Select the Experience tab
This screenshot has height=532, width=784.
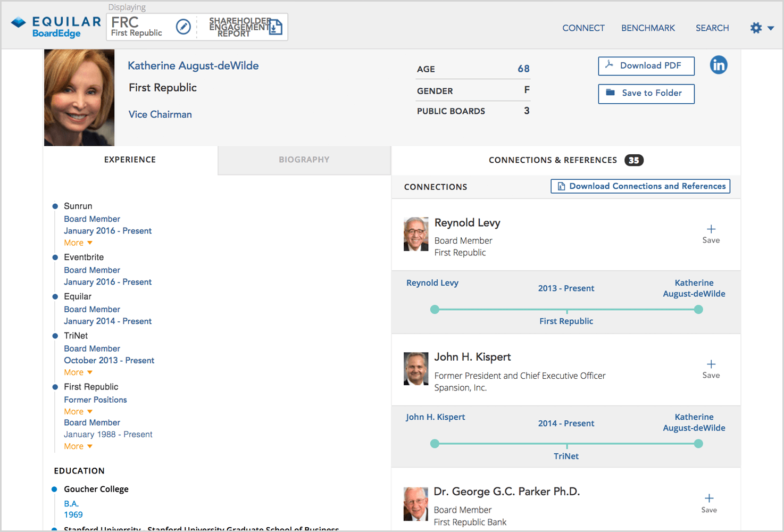click(x=130, y=160)
